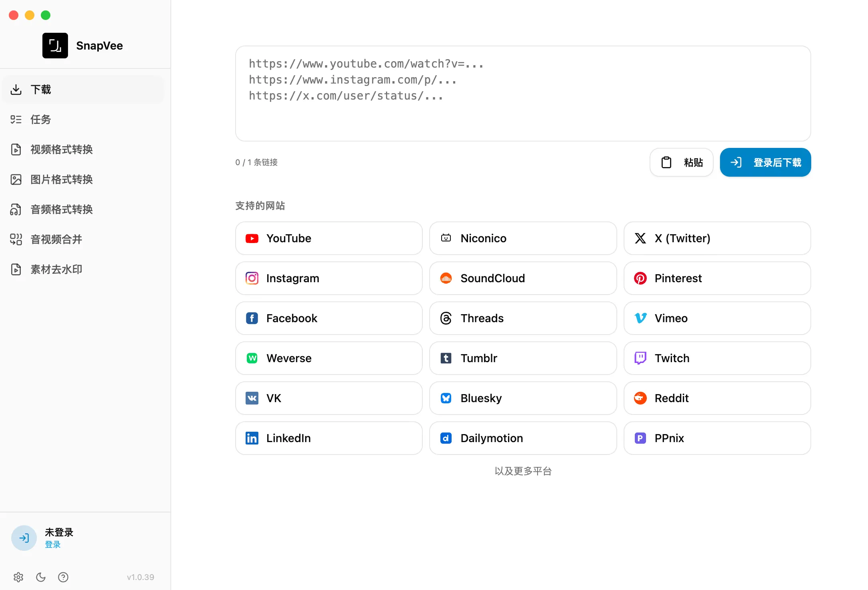Image resolution: width=868 pixels, height=590 pixels.
Task: Click the Weverse site label
Action: point(289,358)
